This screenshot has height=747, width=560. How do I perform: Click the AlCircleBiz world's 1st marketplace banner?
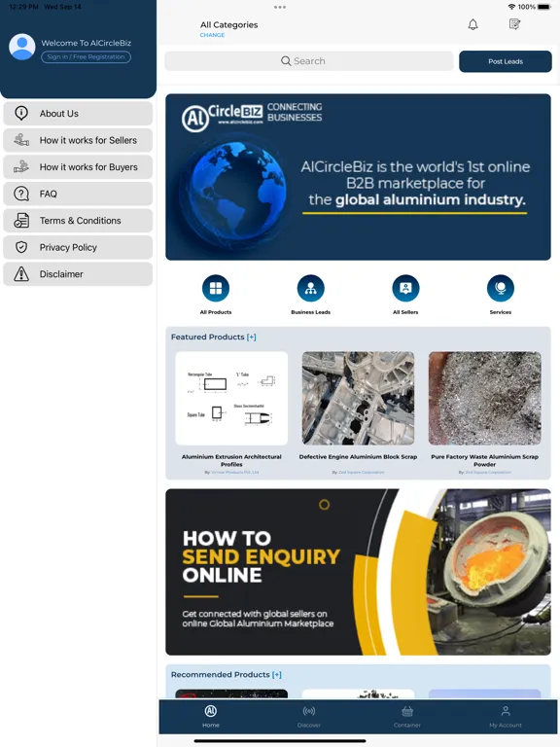pos(358,177)
